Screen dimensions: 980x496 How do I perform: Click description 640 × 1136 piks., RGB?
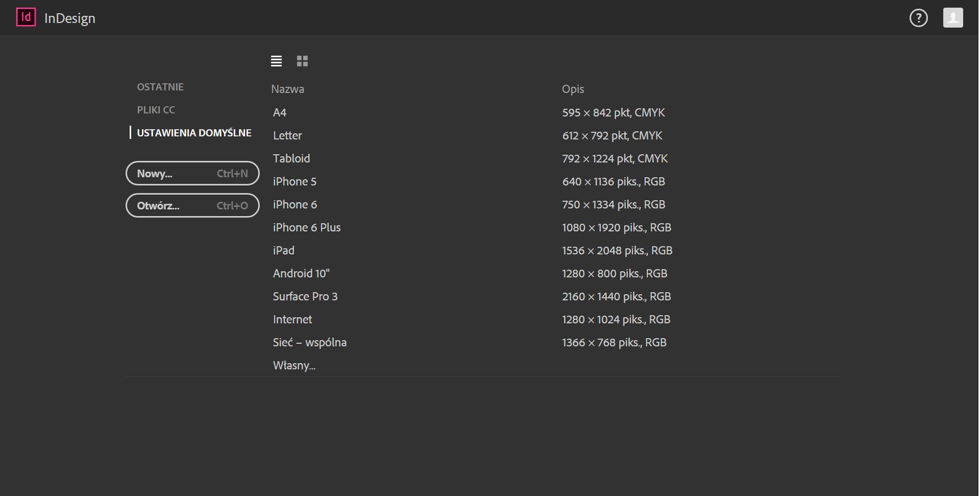tap(614, 181)
